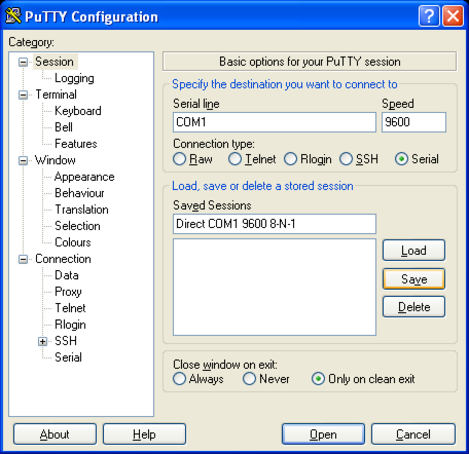The height and width of the screenshot is (454, 469).
Task: Open the serial connection
Action: (323, 434)
